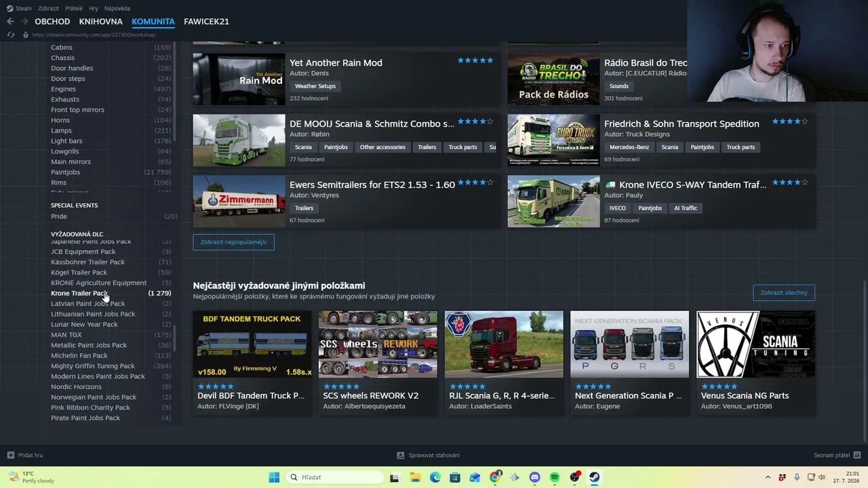Open the Next Generation Scania Pack thumbnail
This screenshot has width=868, height=488.
pyautogui.click(x=630, y=344)
